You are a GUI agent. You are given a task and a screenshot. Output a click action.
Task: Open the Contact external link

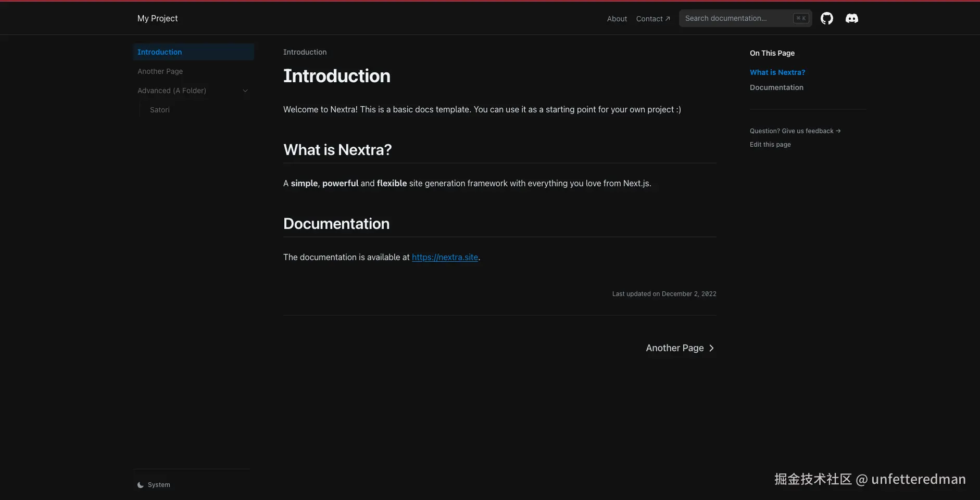tap(653, 19)
